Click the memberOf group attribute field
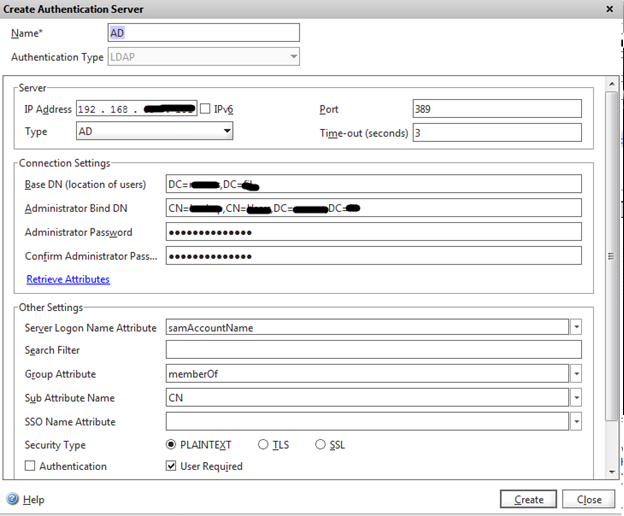 (x=367, y=374)
